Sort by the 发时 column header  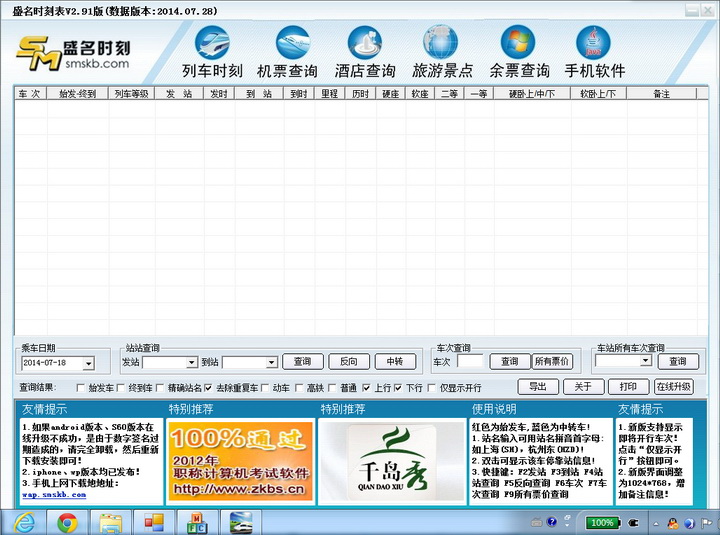click(219, 94)
